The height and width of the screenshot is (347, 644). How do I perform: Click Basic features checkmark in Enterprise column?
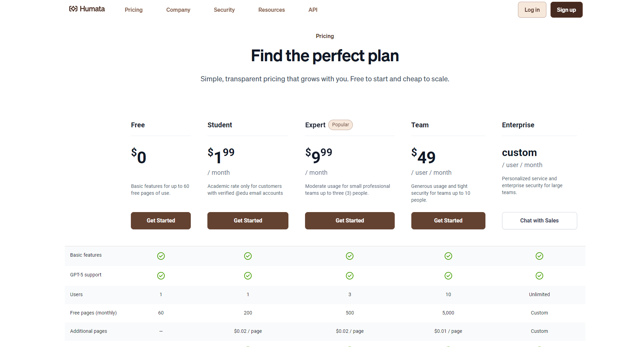click(539, 256)
